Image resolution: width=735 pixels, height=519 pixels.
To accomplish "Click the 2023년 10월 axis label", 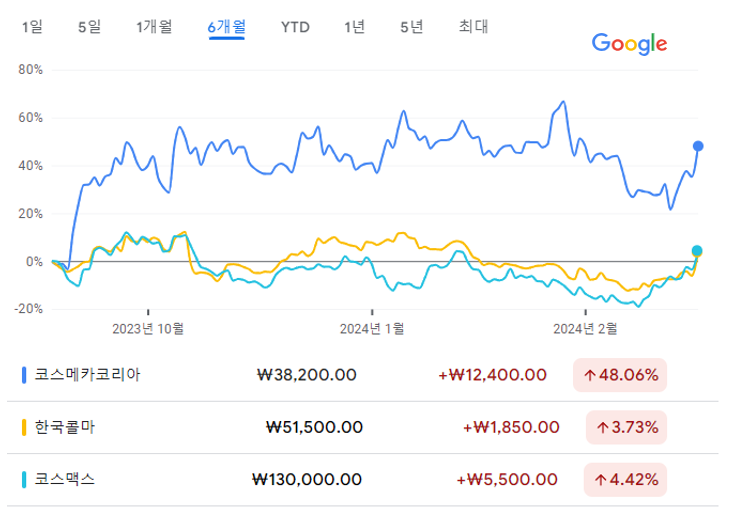I will (x=148, y=329).
